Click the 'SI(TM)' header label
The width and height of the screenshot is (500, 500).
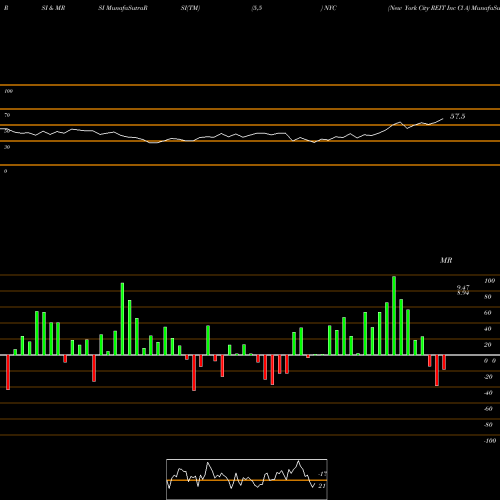(190, 8)
